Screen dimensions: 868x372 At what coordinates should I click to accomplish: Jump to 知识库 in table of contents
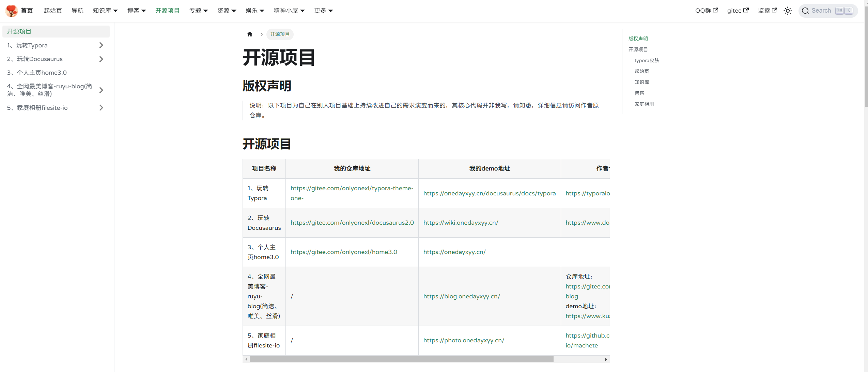tap(642, 82)
